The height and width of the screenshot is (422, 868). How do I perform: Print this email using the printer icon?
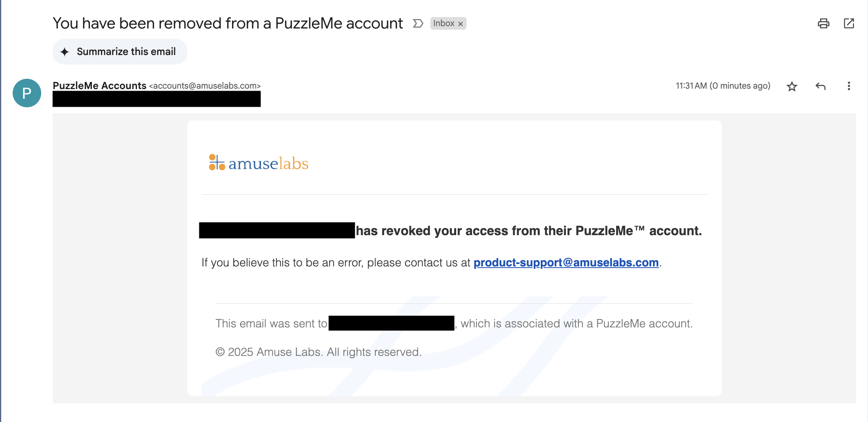click(823, 23)
